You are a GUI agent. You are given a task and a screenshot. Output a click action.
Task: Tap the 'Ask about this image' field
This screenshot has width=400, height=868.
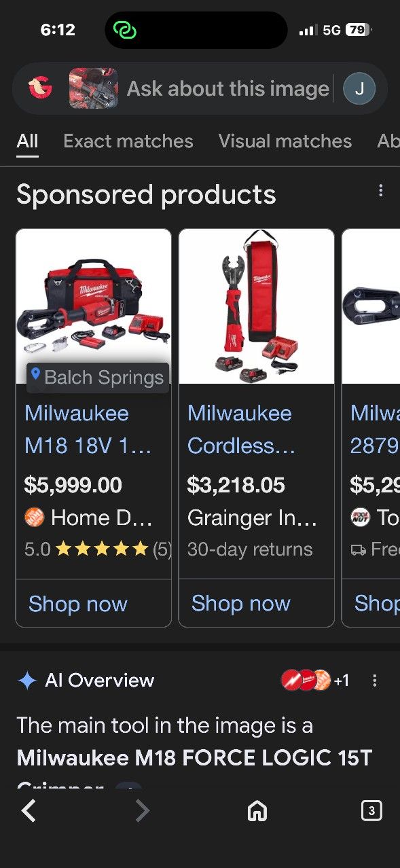[x=228, y=89]
